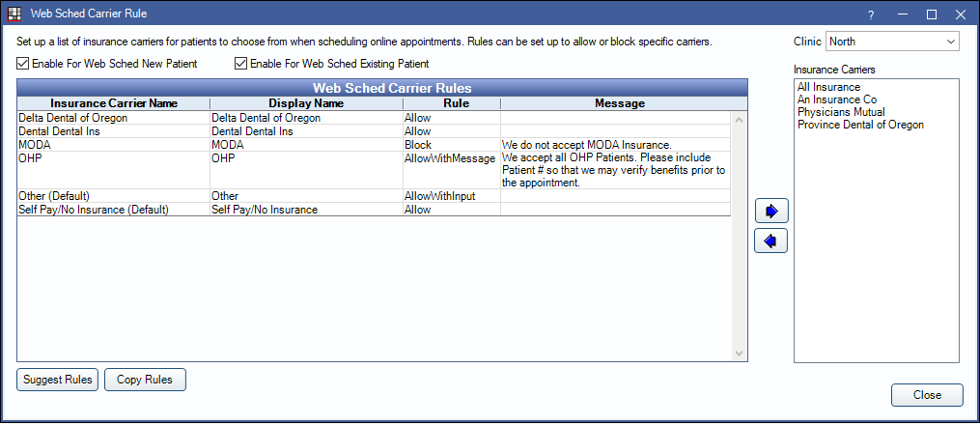980x425 pixels.
Task: Toggle Enable For Web Sched New Patient
Action: [23, 64]
